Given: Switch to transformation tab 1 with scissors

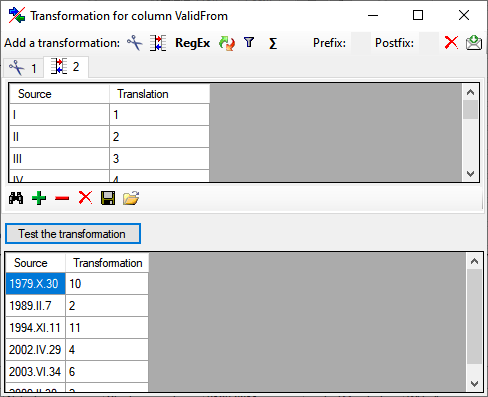Looking at the screenshot, I should coord(23,68).
